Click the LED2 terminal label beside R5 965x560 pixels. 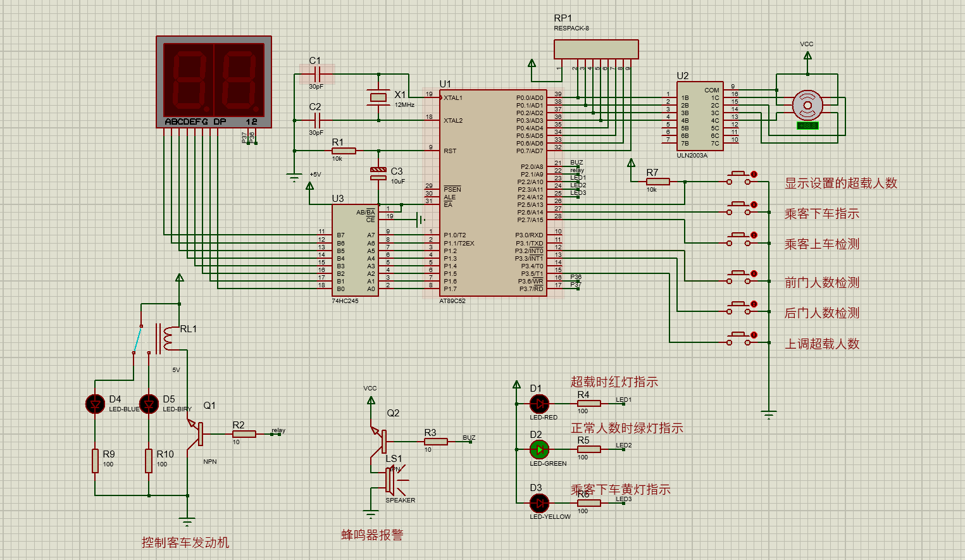[624, 445]
